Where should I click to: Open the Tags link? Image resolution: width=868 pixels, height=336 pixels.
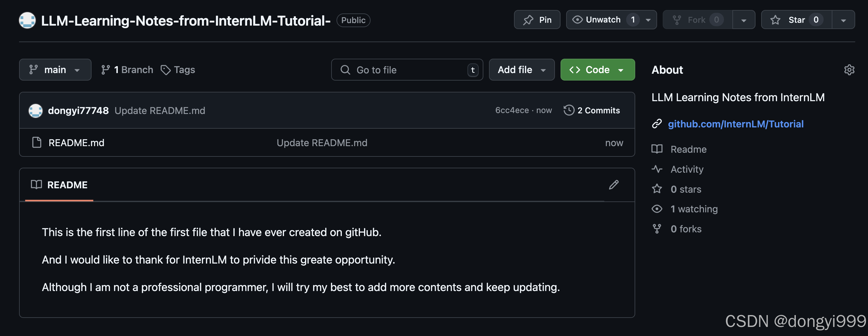[x=178, y=70]
